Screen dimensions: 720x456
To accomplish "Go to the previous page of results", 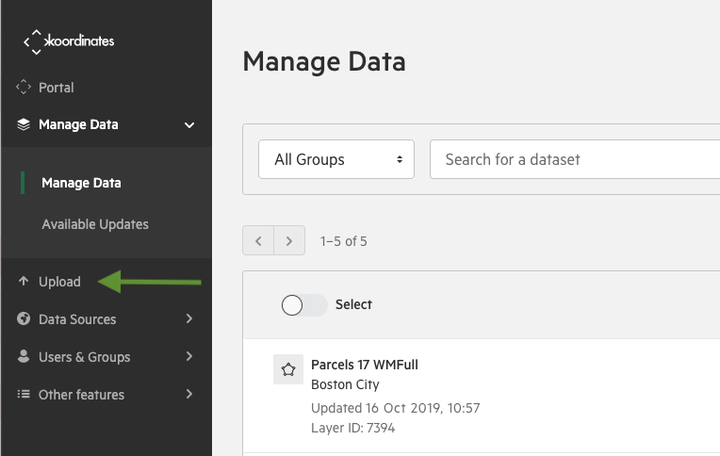I will point(258,240).
